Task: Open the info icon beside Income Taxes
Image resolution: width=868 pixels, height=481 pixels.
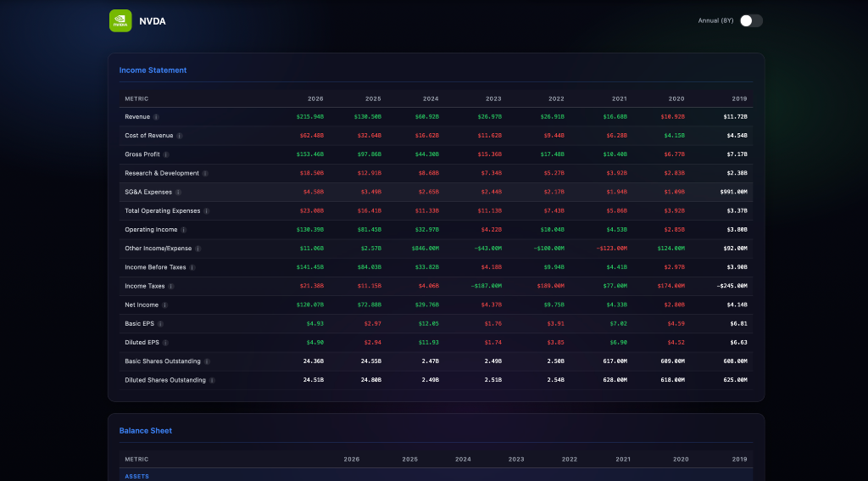Action: (x=171, y=287)
